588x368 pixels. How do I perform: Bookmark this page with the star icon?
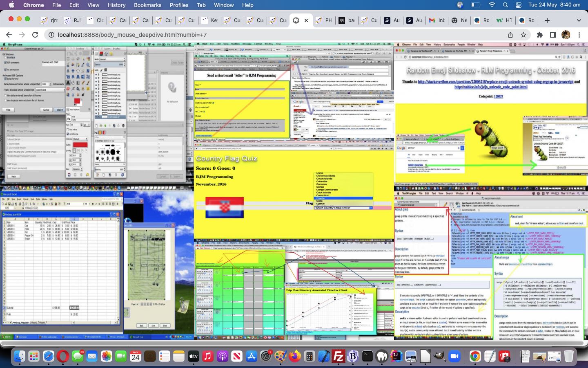click(523, 35)
